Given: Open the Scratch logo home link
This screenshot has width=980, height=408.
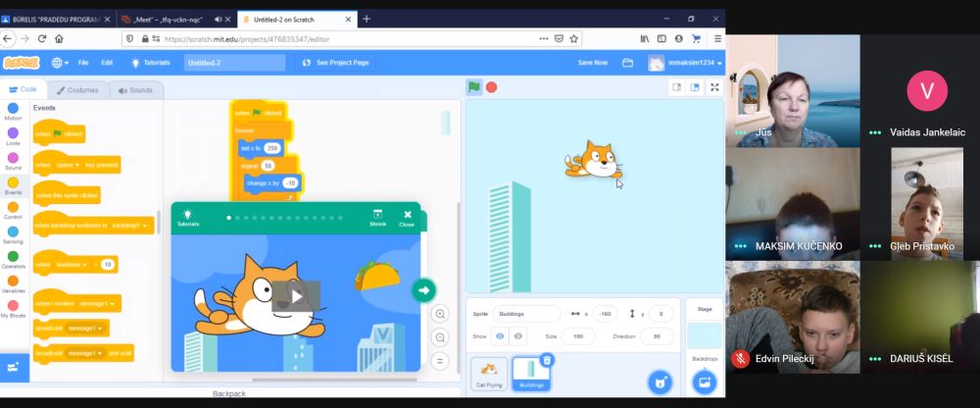Looking at the screenshot, I should 22,63.
